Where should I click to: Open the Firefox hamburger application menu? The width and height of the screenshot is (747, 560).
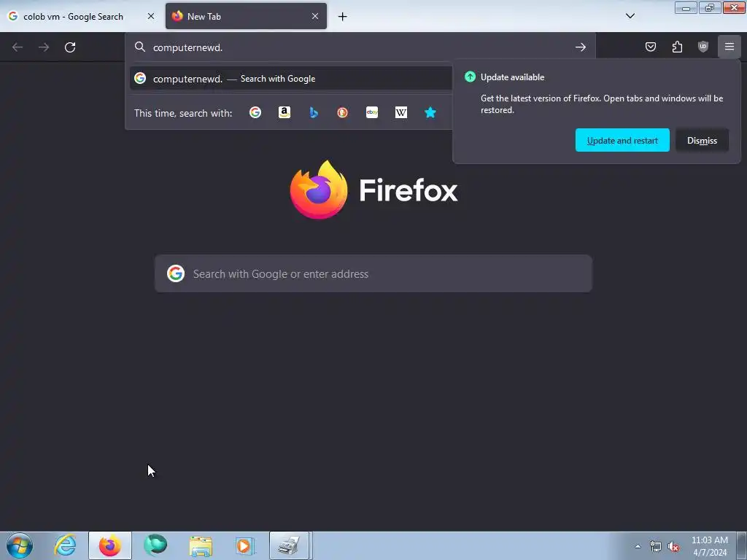729,47
